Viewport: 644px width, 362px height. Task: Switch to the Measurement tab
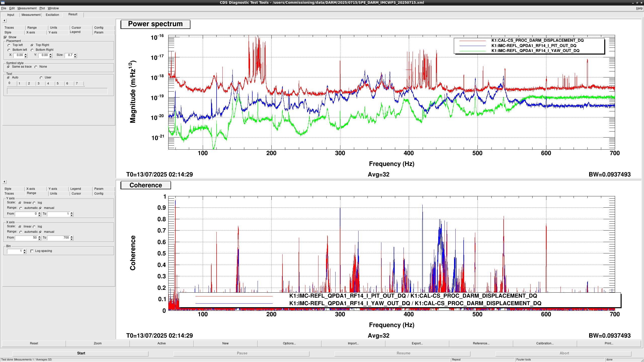31,15
